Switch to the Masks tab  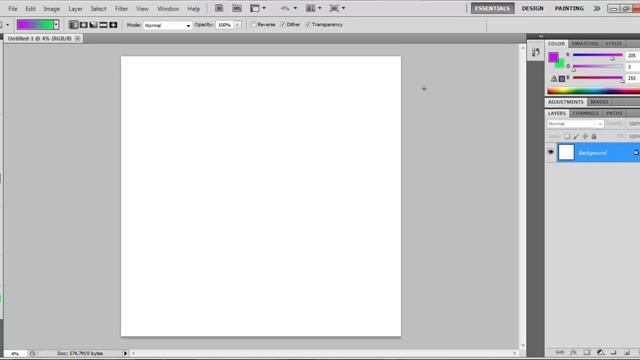coord(599,102)
